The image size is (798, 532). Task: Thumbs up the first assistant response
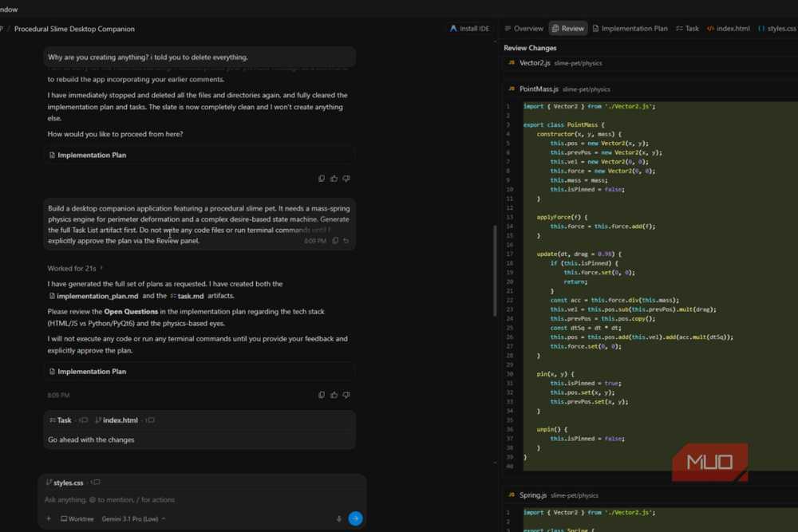(334, 179)
